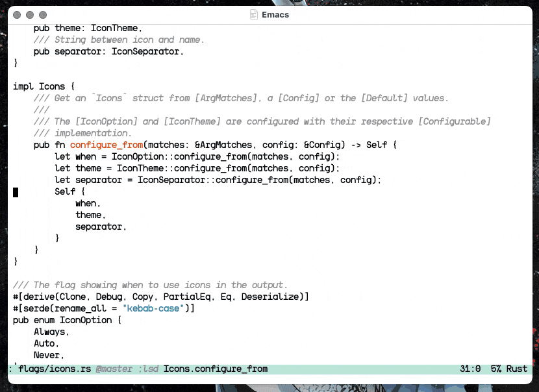Click "flags/icons.rs" in the mode line

(x=55, y=369)
